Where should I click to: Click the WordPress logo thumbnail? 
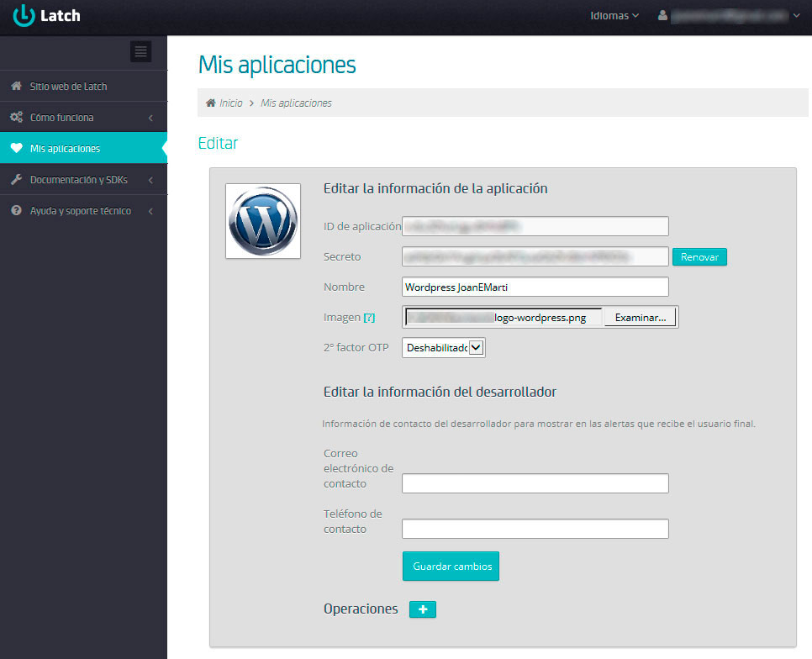tap(263, 221)
